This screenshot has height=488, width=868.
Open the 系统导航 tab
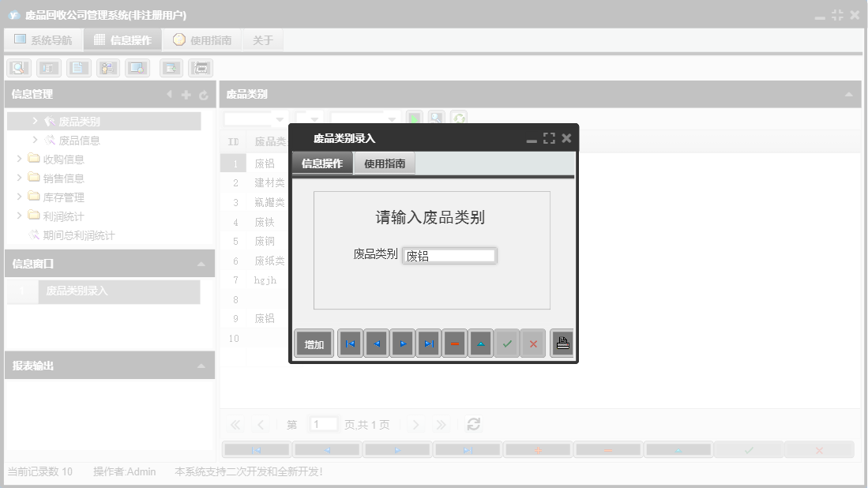pos(43,39)
